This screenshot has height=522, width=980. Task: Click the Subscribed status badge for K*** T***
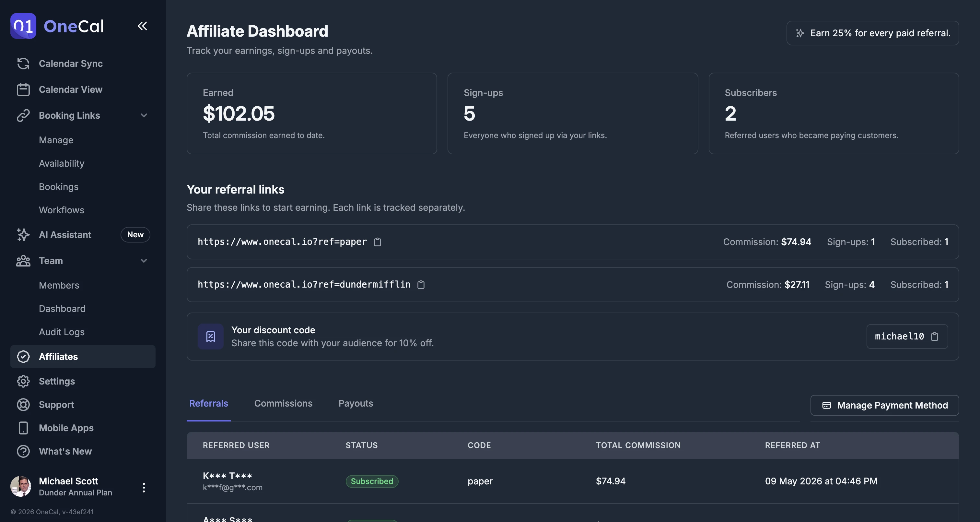tap(372, 481)
